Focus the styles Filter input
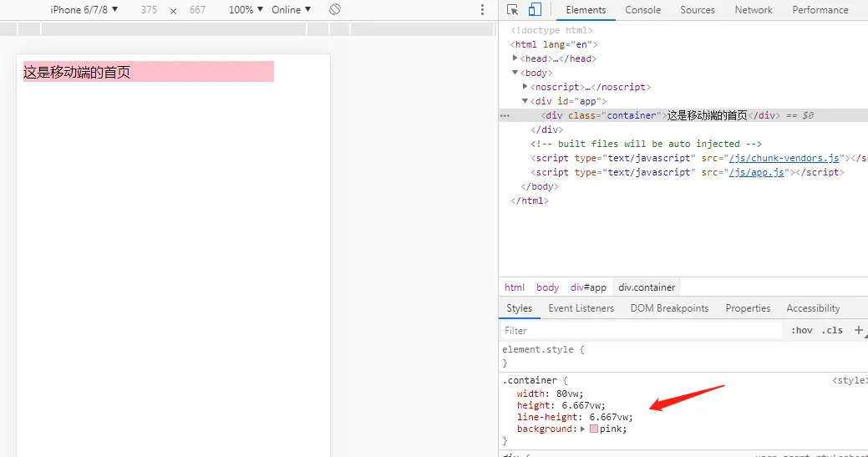This screenshot has width=868, height=457. (641, 330)
